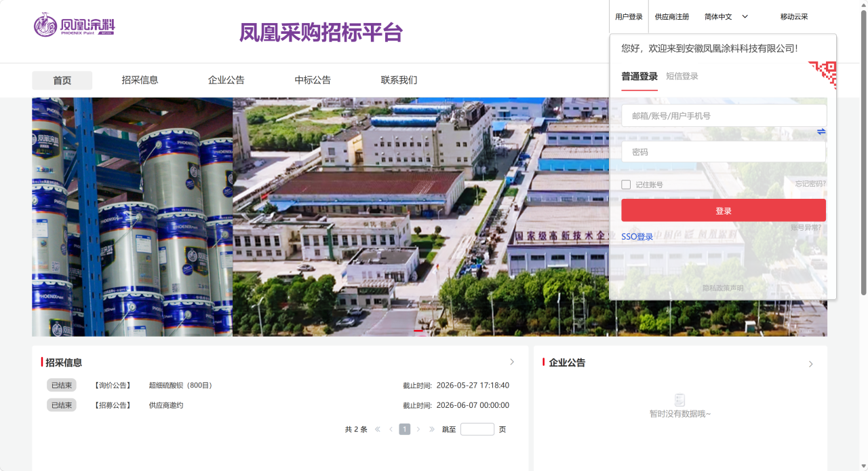Click the 【询价公告】 label

[x=112, y=385]
